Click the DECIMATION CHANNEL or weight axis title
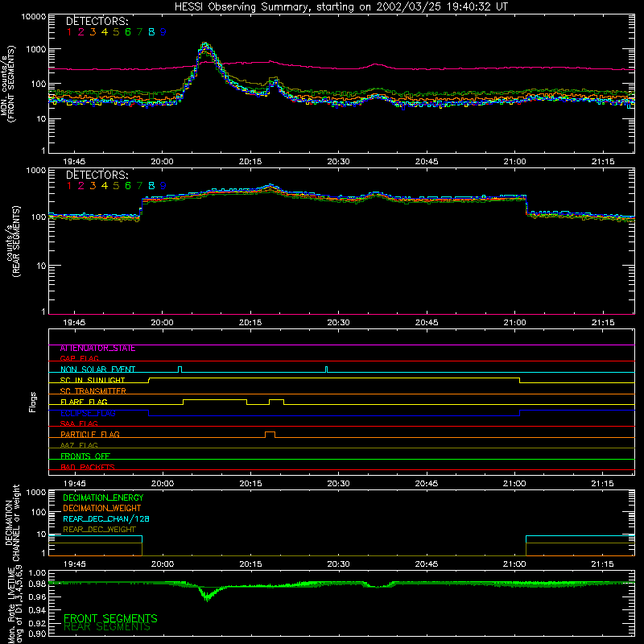Image resolution: width=644 pixels, height=644 pixels. tap(12, 522)
